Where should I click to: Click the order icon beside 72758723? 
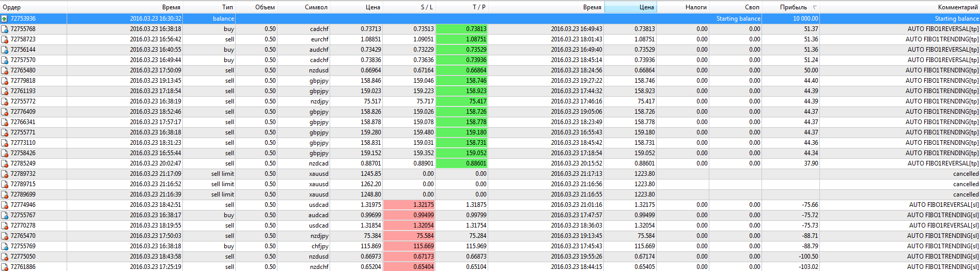coord(5,39)
